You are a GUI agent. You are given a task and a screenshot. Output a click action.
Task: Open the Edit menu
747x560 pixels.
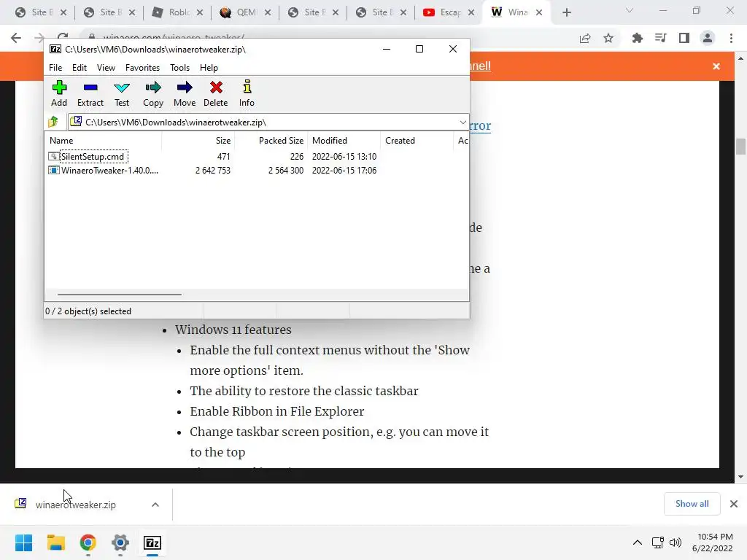pos(79,68)
